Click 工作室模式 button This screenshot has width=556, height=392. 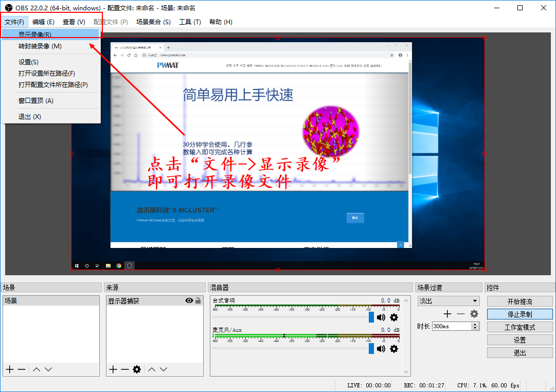click(520, 327)
